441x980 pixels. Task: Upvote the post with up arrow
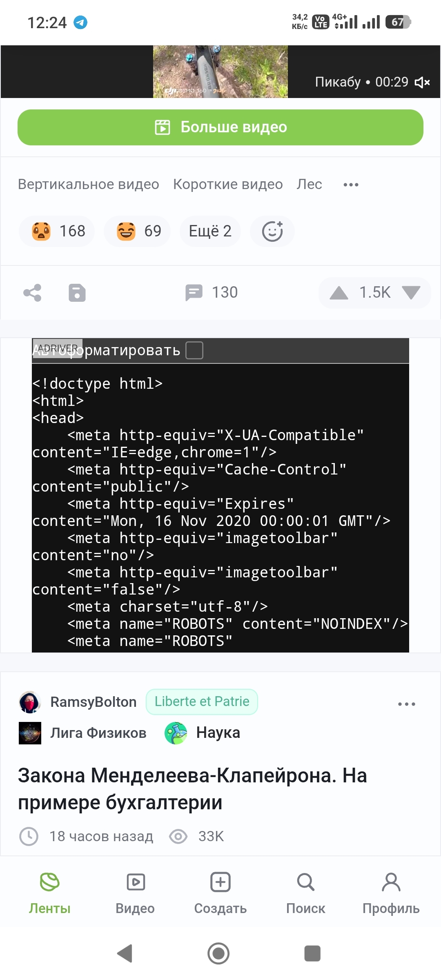click(339, 293)
